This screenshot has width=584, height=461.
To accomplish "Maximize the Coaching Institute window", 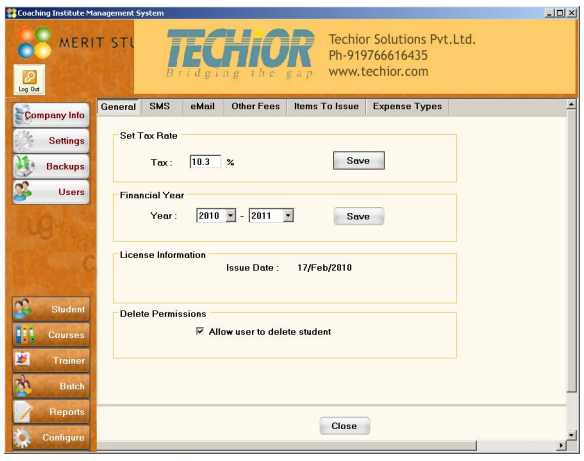I will (x=560, y=13).
